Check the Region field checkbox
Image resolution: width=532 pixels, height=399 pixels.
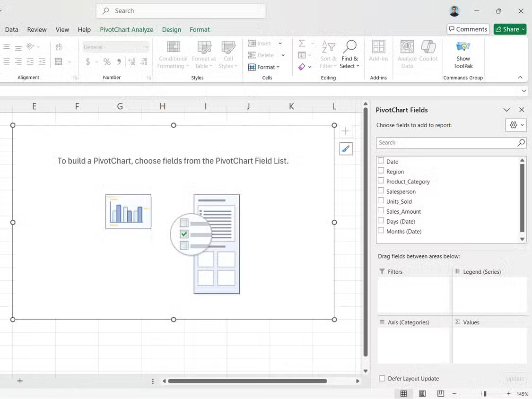[x=381, y=171]
